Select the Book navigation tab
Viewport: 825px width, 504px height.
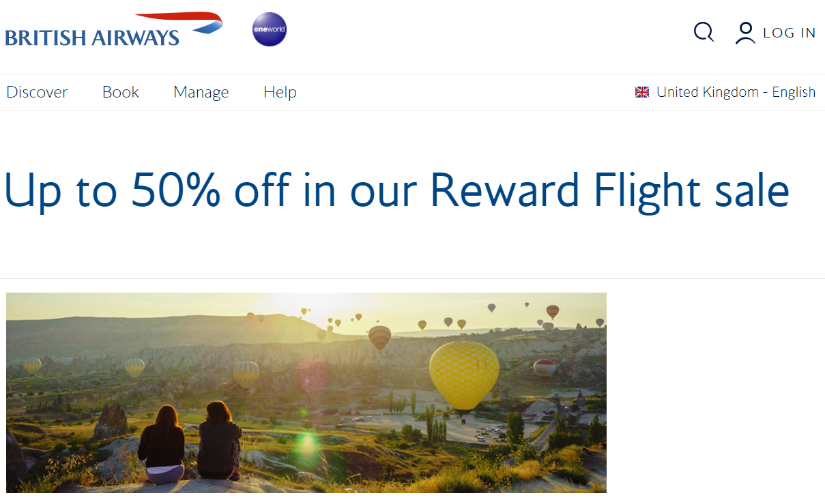tap(120, 91)
